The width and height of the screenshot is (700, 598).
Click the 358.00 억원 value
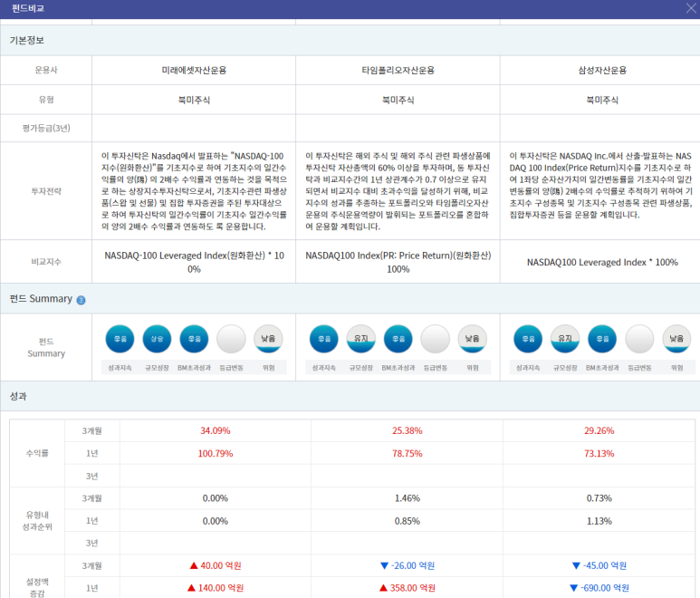[x=413, y=588]
